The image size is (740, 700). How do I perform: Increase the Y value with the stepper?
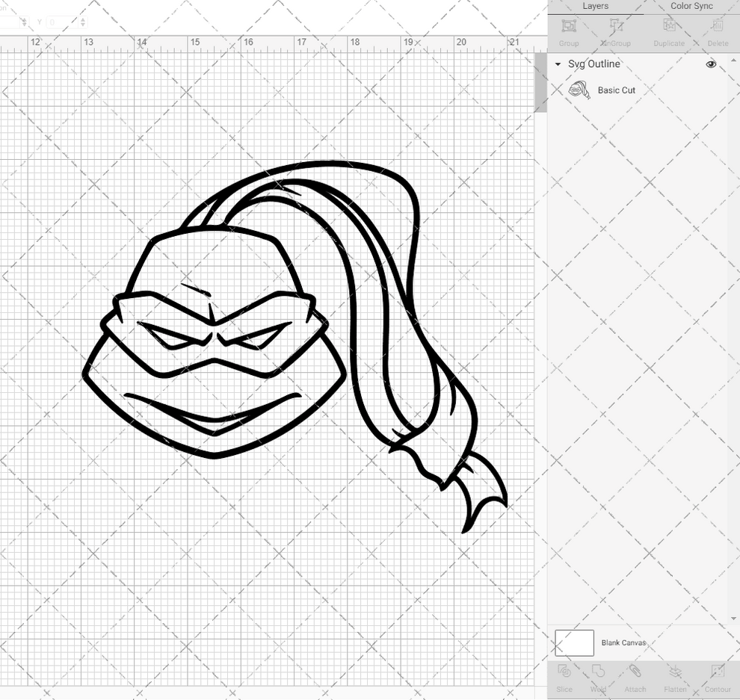pyautogui.click(x=82, y=19)
